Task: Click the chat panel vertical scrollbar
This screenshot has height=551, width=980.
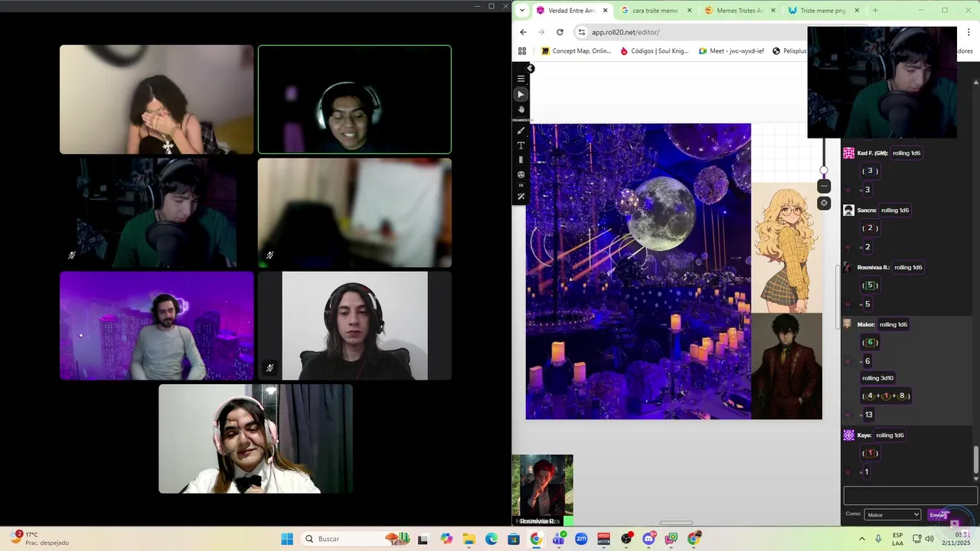Action: pyautogui.click(x=975, y=459)
